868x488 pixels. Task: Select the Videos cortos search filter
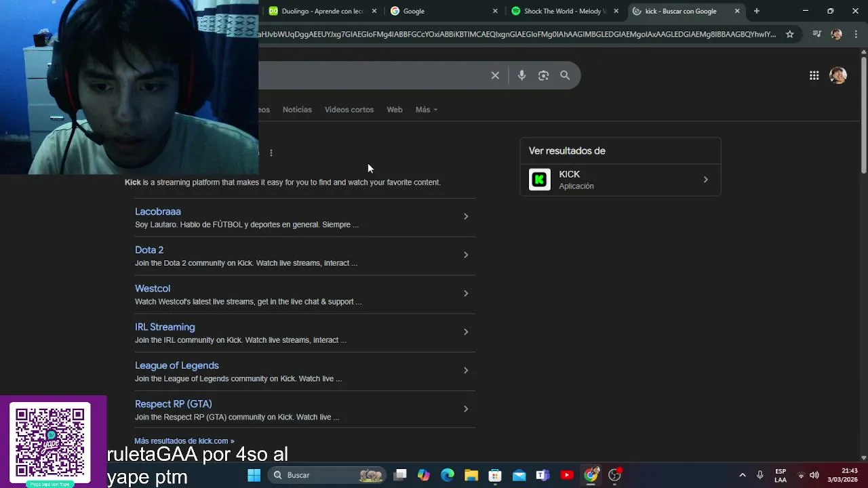[349, 110]
